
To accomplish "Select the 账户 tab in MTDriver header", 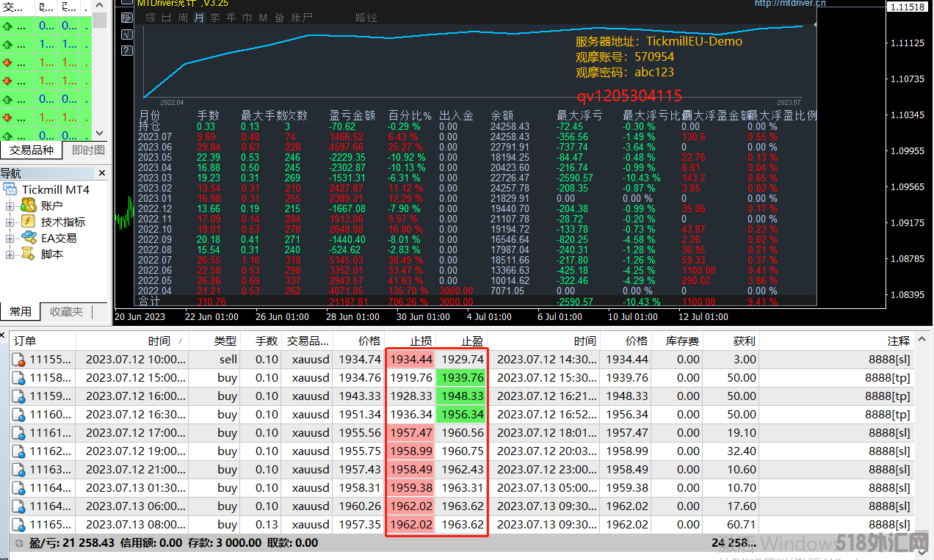I will pyautogui.click(x=302, y=18).
